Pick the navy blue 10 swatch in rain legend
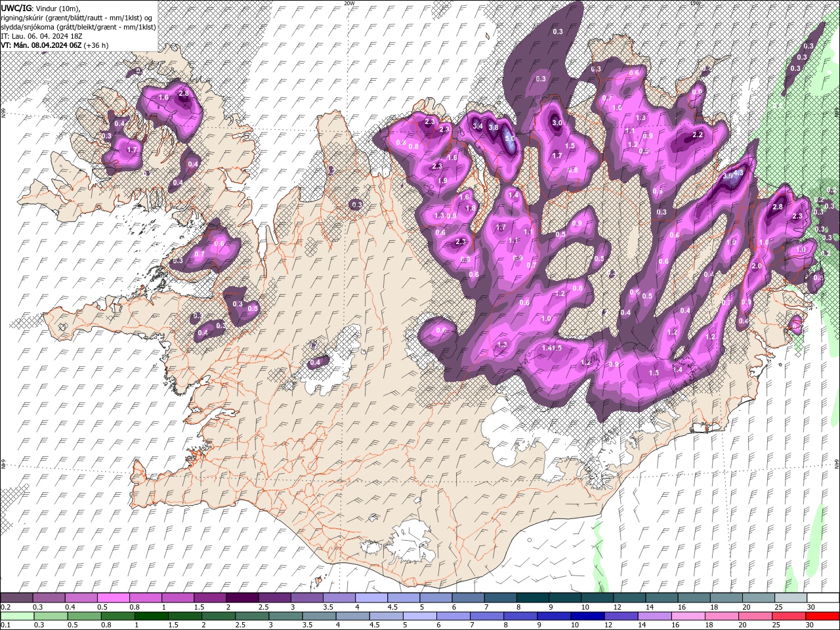840x630 pixels. (587, 616)
